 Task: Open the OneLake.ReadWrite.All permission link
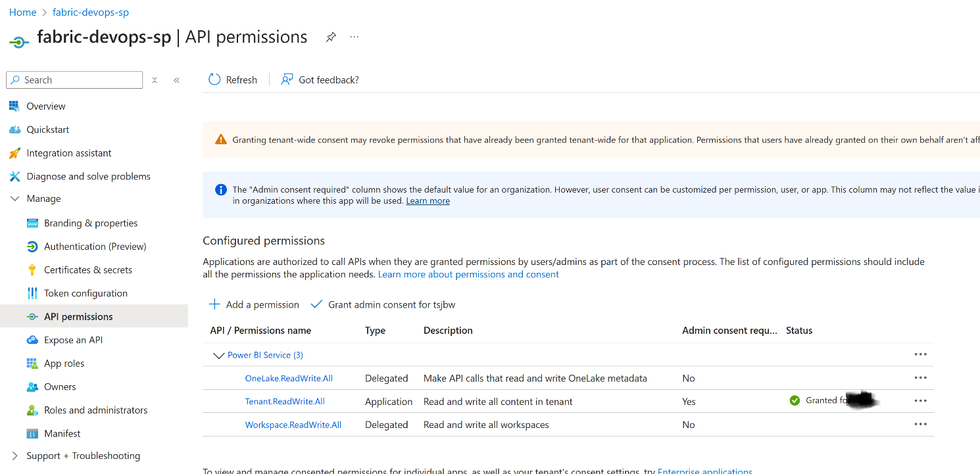pyautogui.click(x=289, y=378)
